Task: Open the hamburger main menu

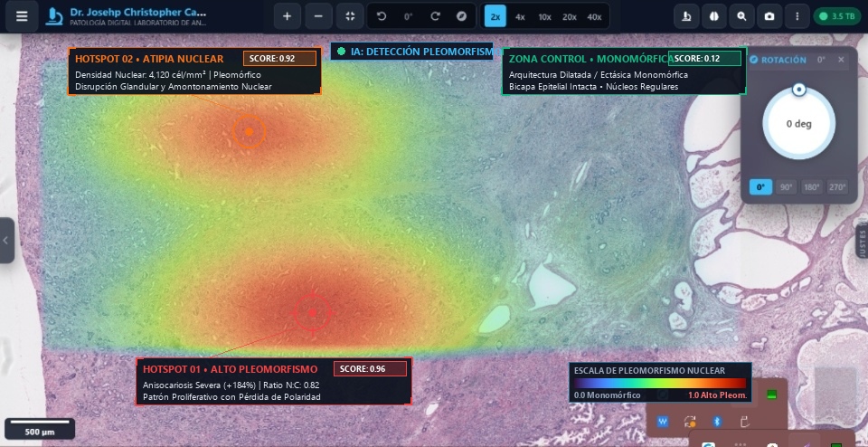Action: 22,16
